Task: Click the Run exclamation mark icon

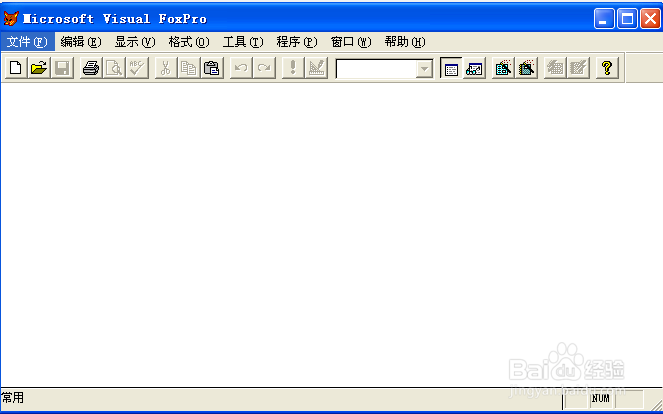Action: [x=293, y=68]
